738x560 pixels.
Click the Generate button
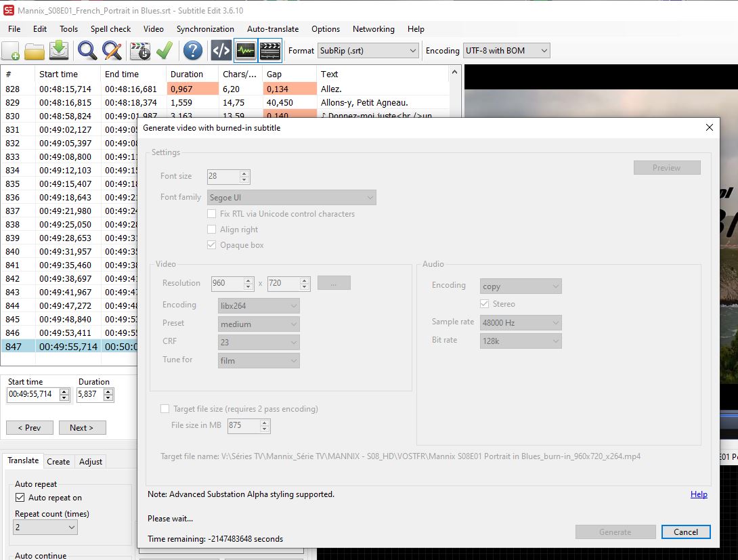pos(615,532)
